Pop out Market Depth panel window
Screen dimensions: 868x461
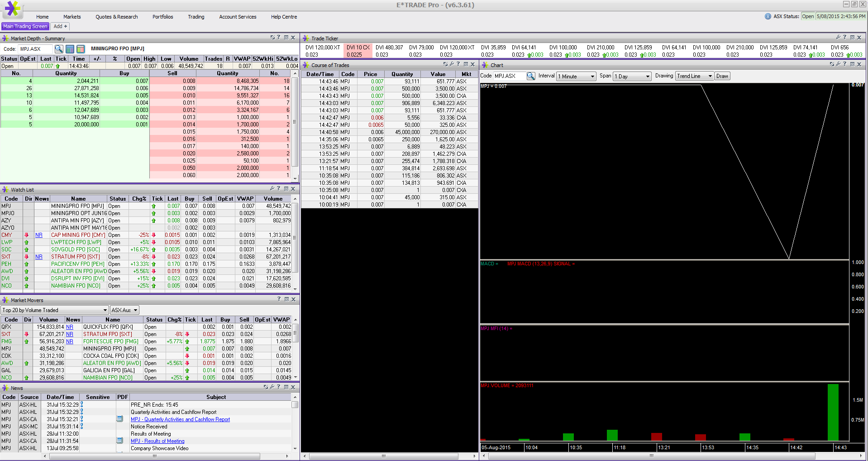tap(286, 38)
